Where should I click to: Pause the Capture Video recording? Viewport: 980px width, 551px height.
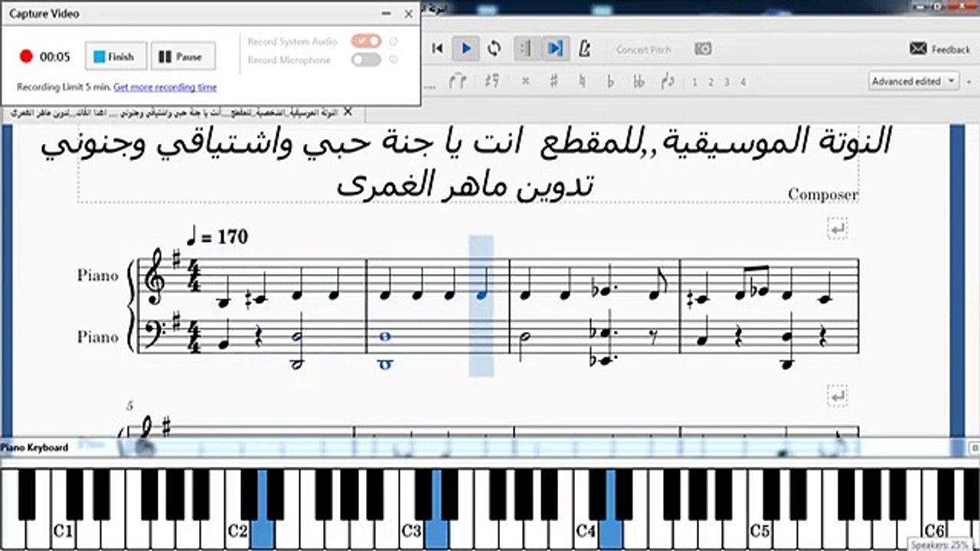(182, 57)
